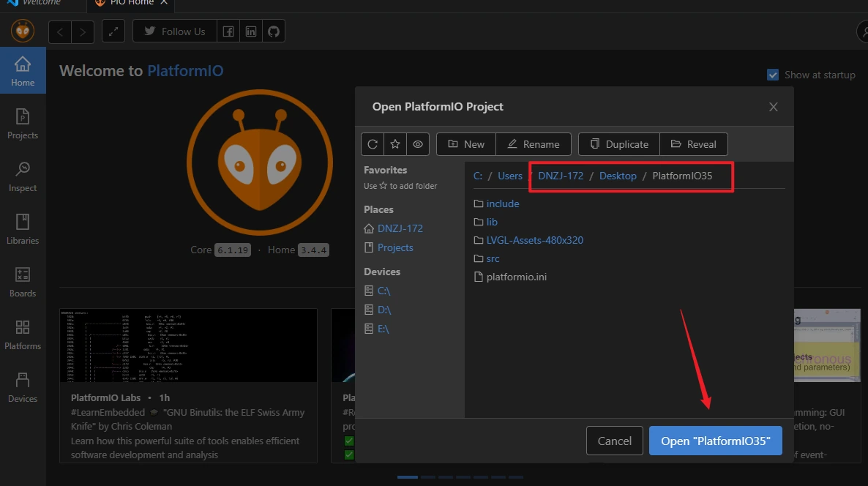Open the GitHub icon link

(274, 31)
